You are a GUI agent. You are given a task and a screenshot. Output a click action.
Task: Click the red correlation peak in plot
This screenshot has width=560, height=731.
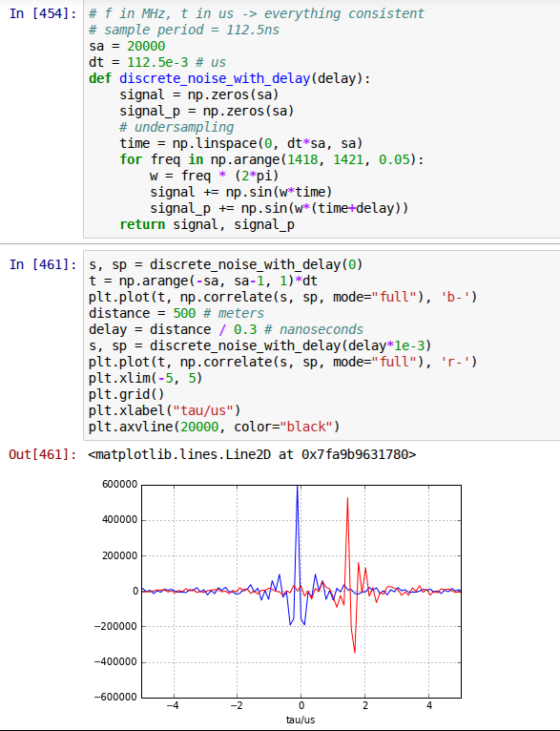(x=347, y=506)
